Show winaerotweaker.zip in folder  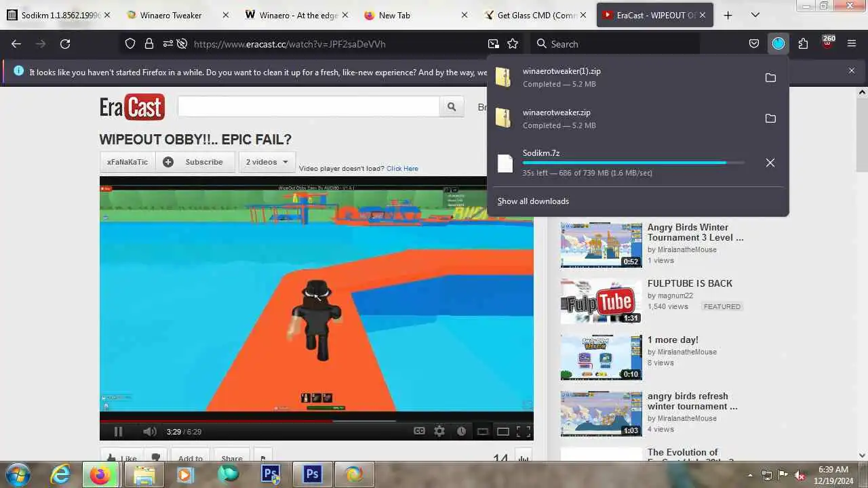tap(770, 119)
